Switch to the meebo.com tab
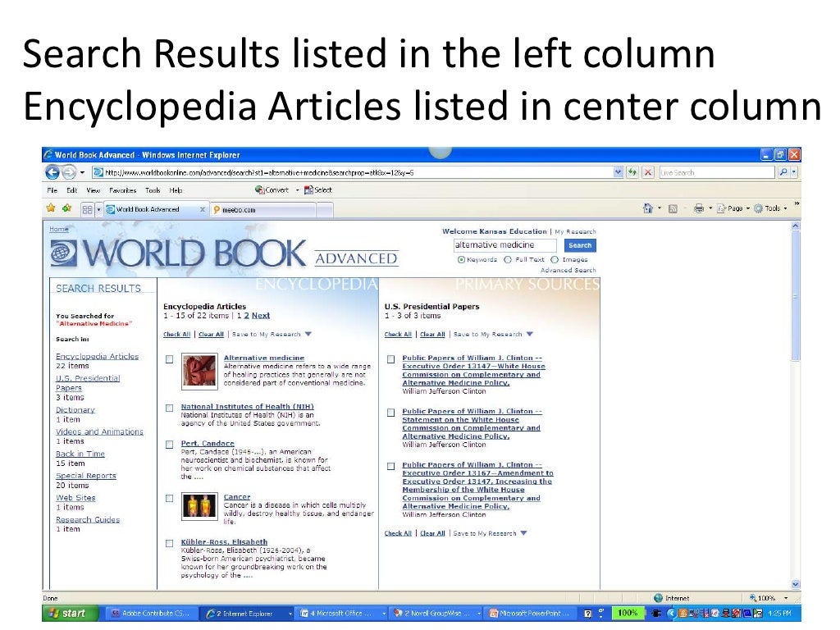This screenshot has height=630, width=840. [263, 210]
